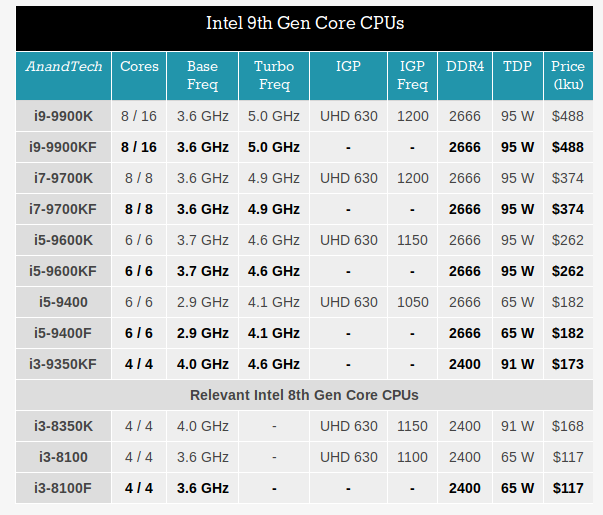The image size is (603, 515).
Task: Click the 2666 DDR4 cell of i5-9600KF
Action: [465, 271]
